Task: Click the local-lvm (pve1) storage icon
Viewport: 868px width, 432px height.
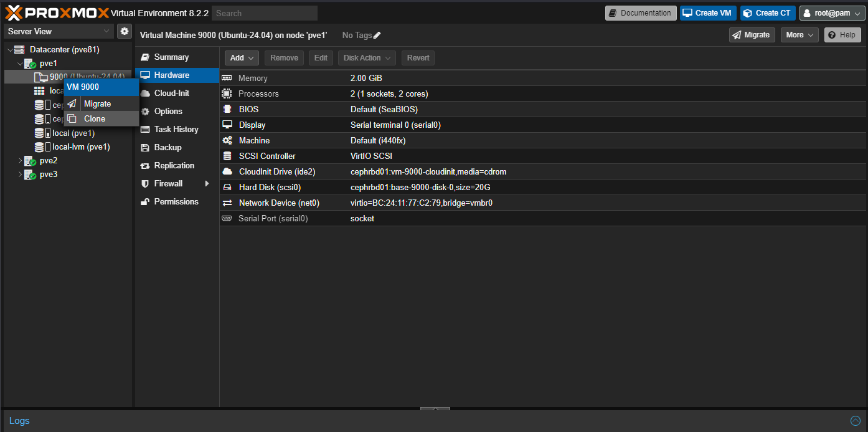Action: coord(42,147)
